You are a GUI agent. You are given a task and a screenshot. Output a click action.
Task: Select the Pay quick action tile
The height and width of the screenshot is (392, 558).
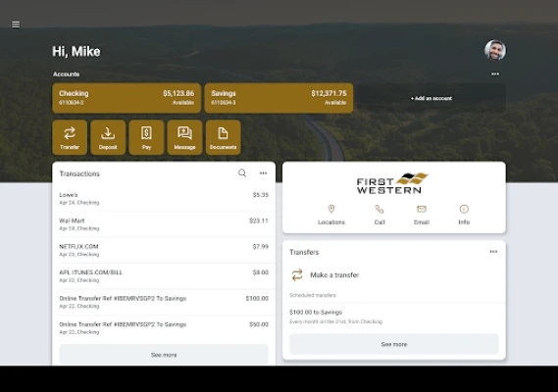tap(146, 137)
